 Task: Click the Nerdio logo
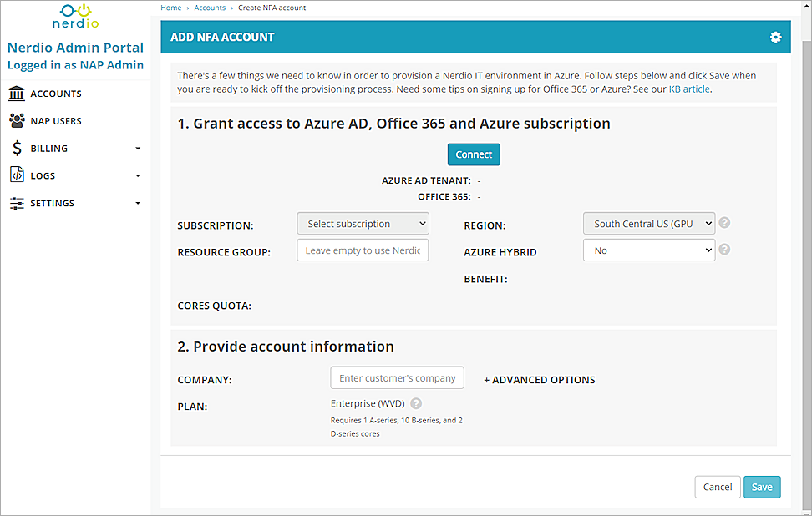74,16
